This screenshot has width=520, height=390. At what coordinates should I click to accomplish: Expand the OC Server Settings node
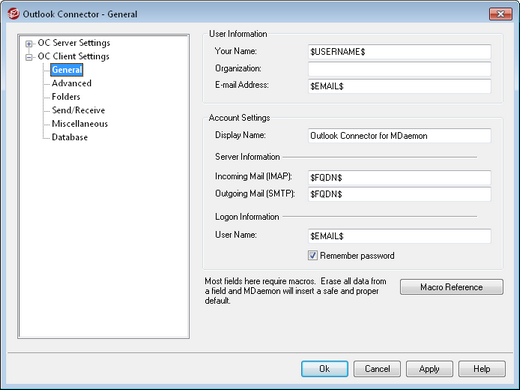[x=29, y=44]
